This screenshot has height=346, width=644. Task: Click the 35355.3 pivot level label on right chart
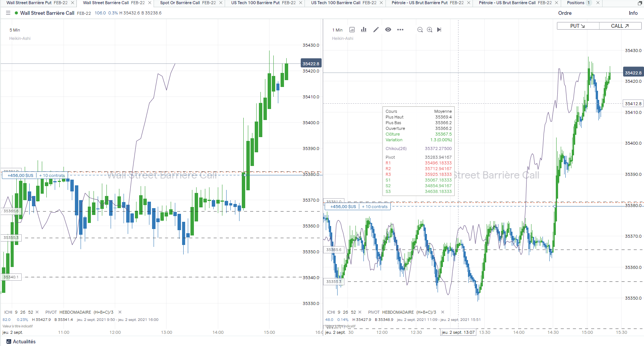tap(334, 281)
